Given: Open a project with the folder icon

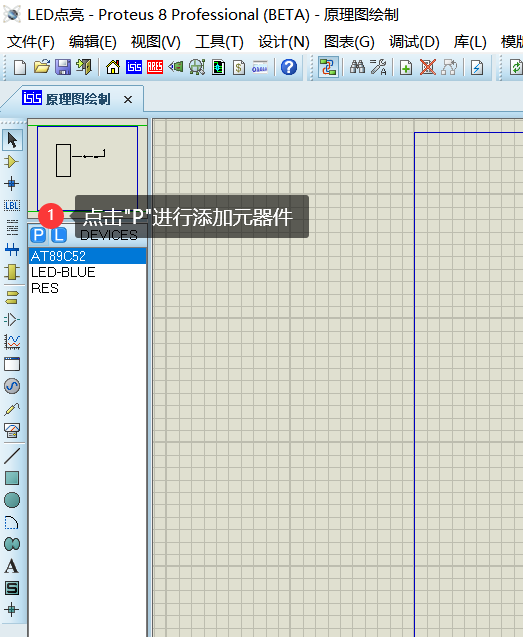Looking at the screenshot, I should click(41, 67).
